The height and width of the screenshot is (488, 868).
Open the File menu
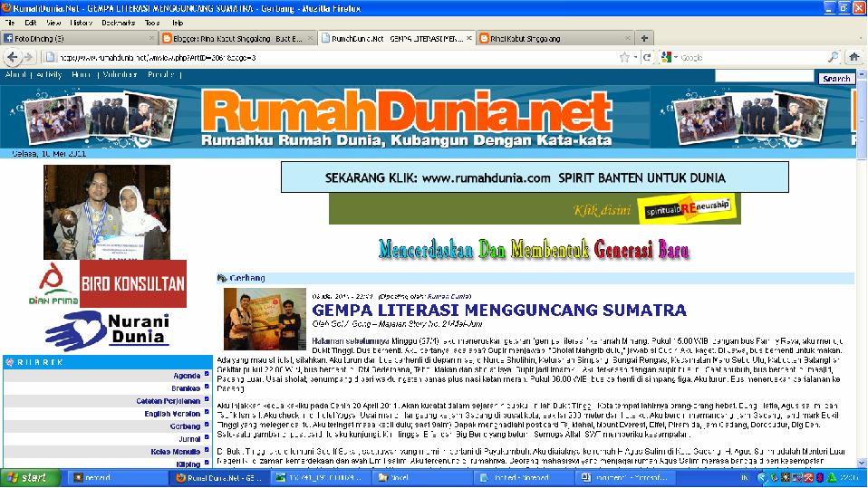click(x=9, y=23)
